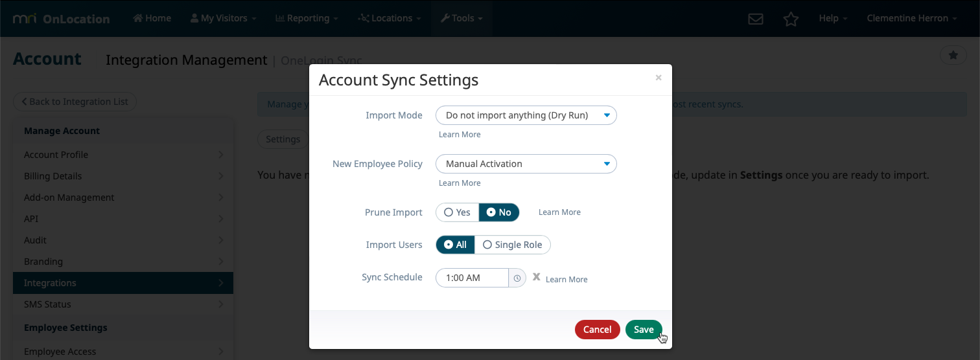Click Learn More under Import Mode

coord(460,135)
